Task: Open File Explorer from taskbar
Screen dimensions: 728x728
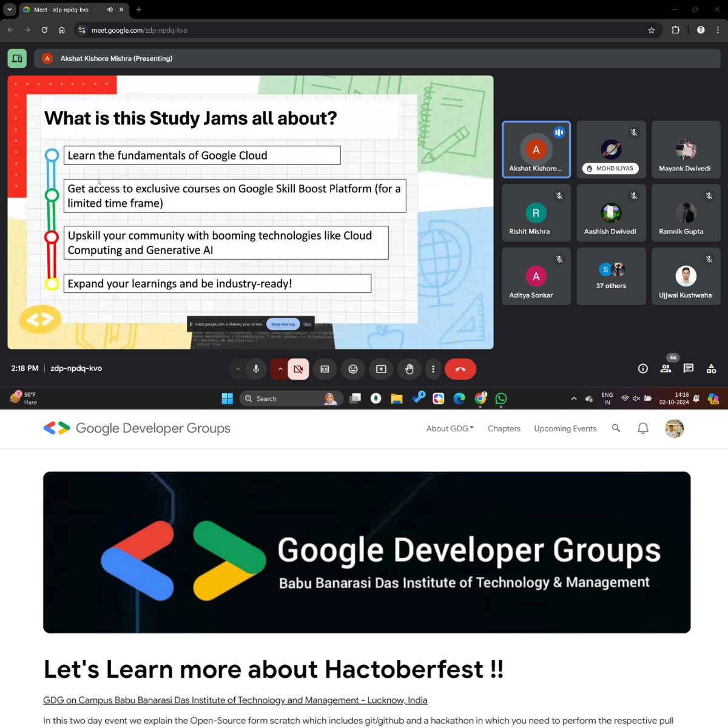Action: click(397, 399)
